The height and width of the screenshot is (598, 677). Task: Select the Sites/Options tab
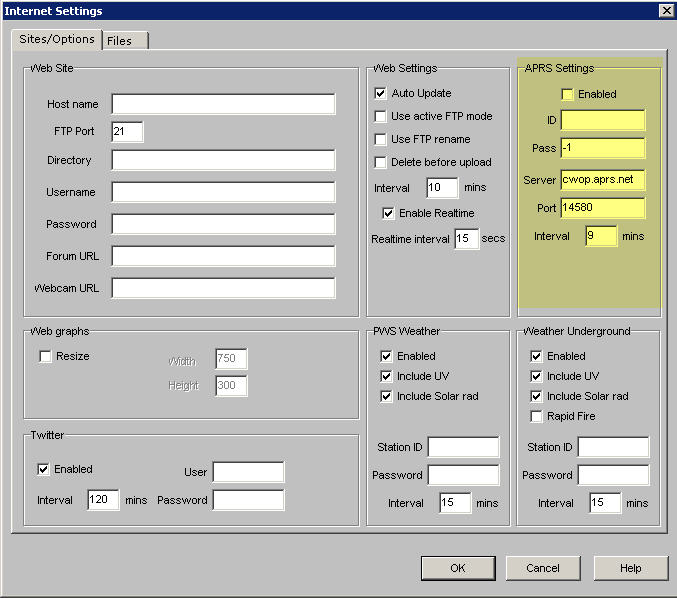(57, 40)
